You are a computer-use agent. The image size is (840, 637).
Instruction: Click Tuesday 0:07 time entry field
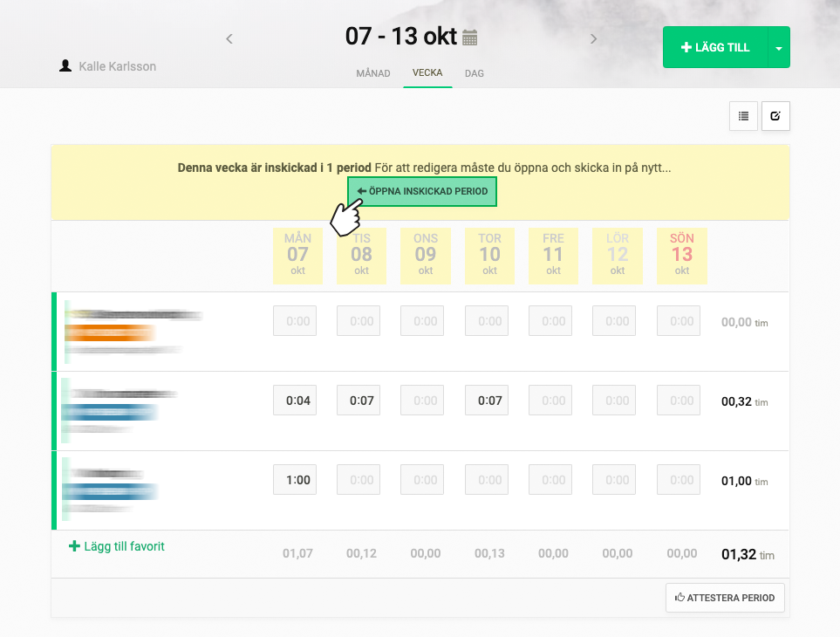point(361,401)
